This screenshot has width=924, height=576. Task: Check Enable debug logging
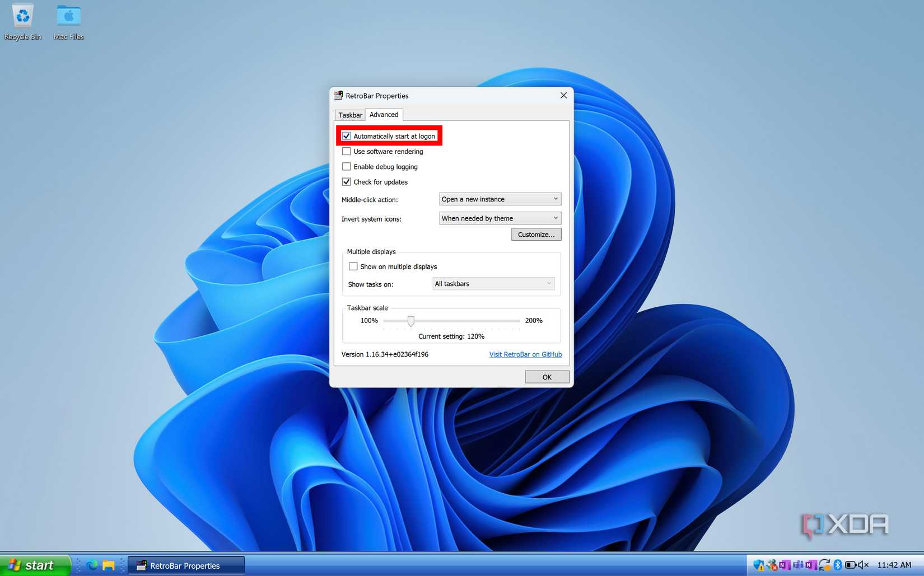tap(347, 166)
